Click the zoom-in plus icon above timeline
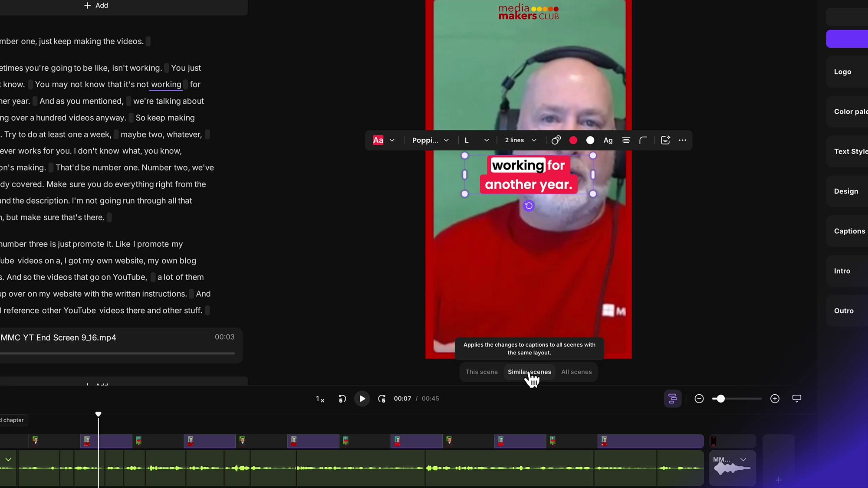The image size is (868, 488). (775, 398)
